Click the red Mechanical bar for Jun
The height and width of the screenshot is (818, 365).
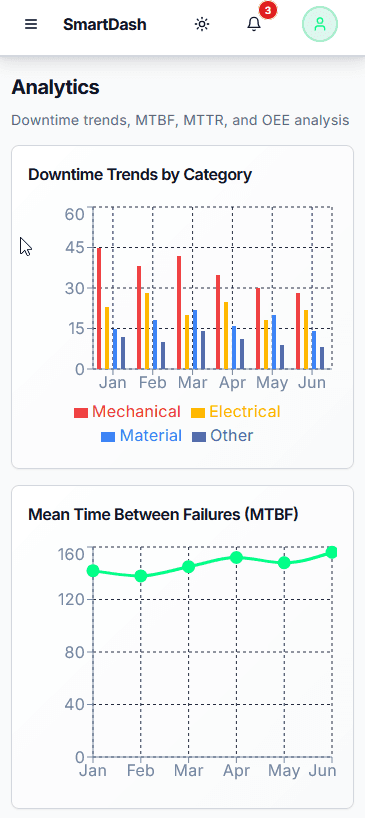298,331
